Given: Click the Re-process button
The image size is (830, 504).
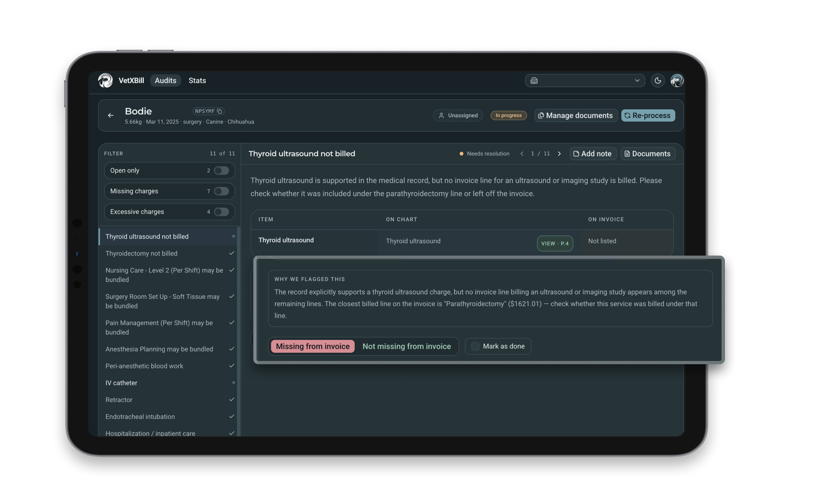Looking at the screenshot, I should coord(648,115).
